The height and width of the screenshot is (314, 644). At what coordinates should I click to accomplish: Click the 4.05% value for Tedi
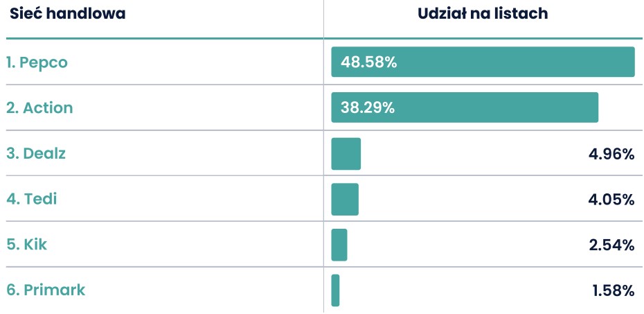(611, 200)
